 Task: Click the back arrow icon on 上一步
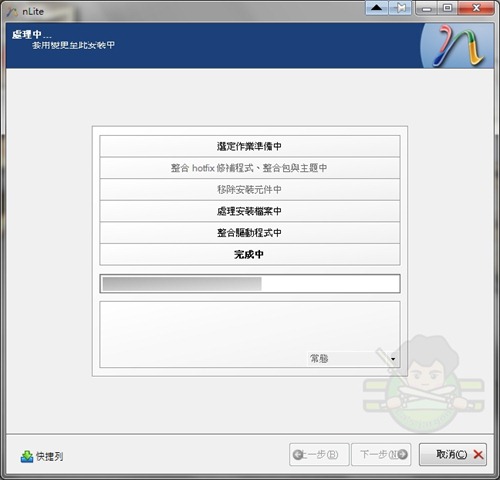(x=298, y=454)
